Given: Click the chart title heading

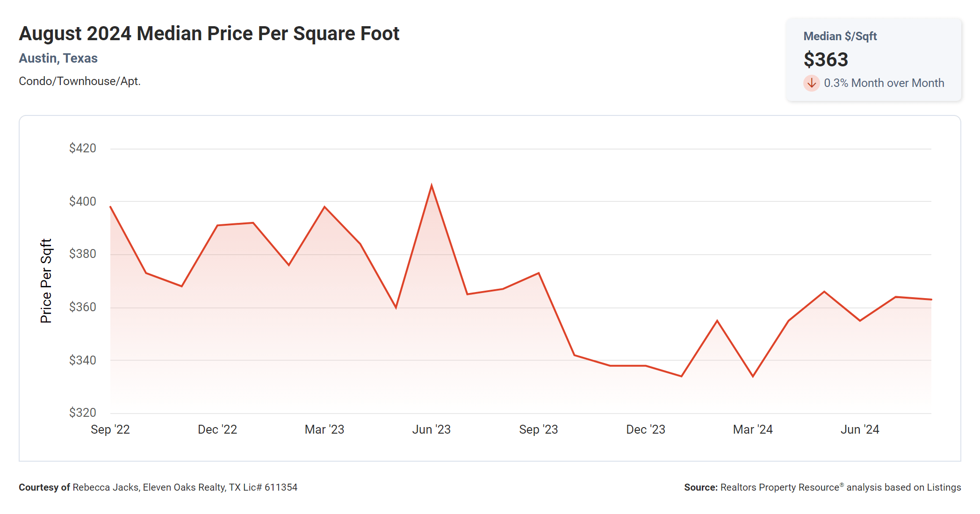Looking at the screenshot, I should click(x=209, y=34).
